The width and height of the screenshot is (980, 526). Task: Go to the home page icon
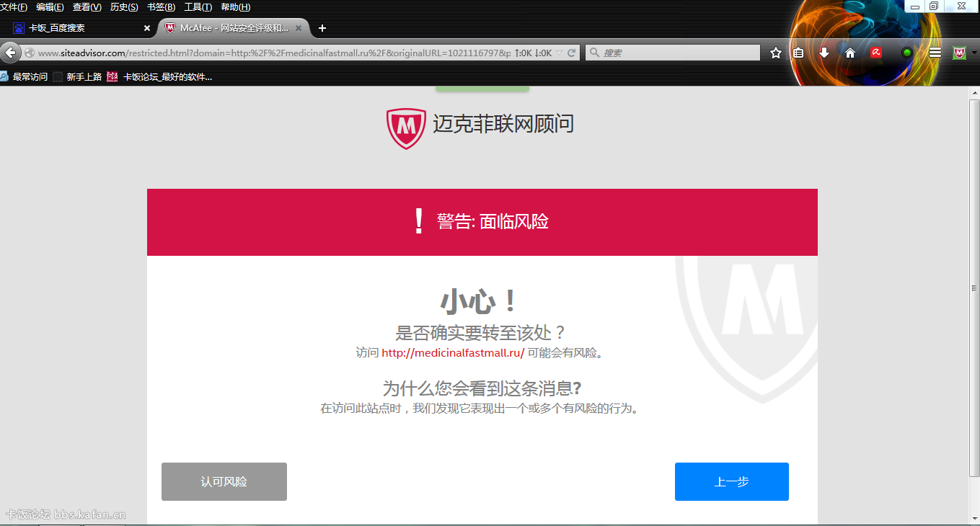coord(850,53)
